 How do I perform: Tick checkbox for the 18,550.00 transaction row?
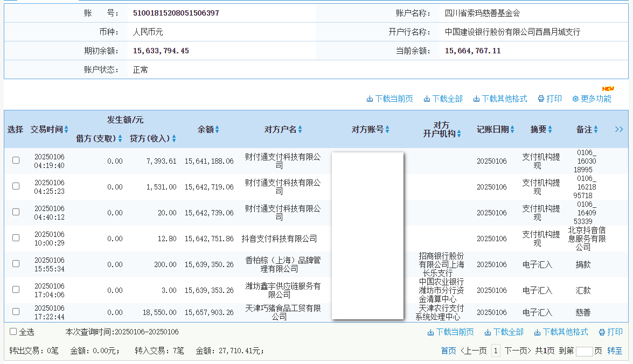16,311
